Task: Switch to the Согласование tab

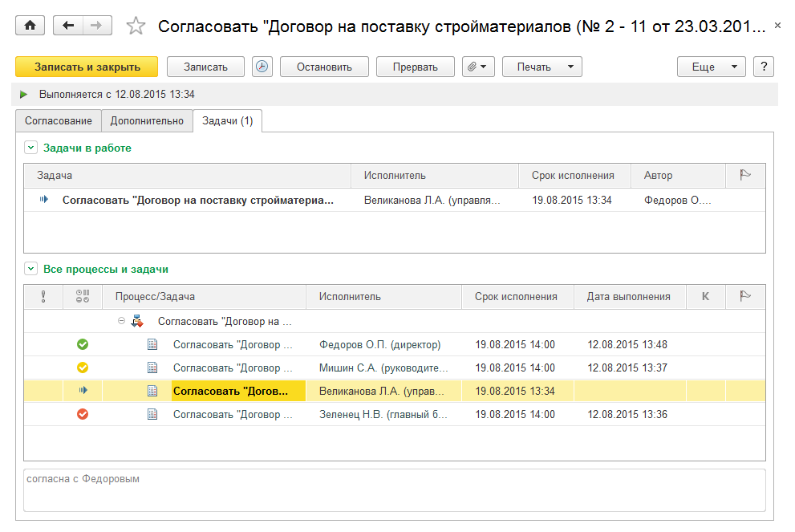Action: (x=56, y=121)
